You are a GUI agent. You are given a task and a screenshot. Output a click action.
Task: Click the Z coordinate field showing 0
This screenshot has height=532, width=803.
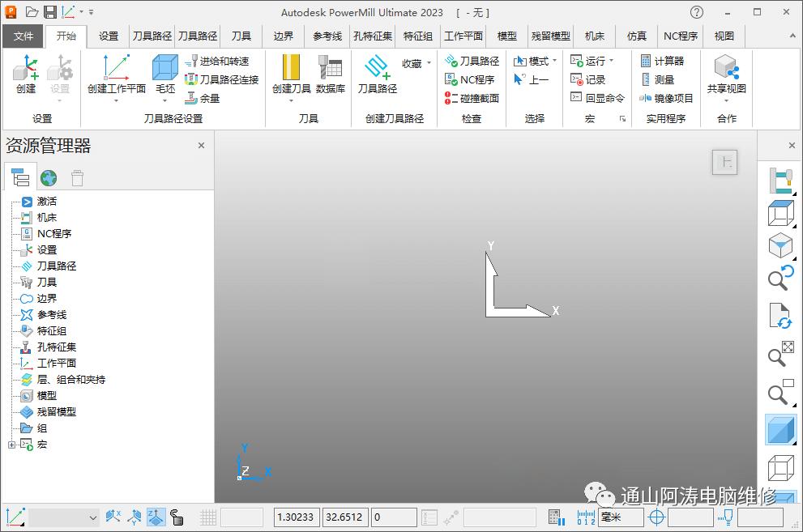coord(393,517)
